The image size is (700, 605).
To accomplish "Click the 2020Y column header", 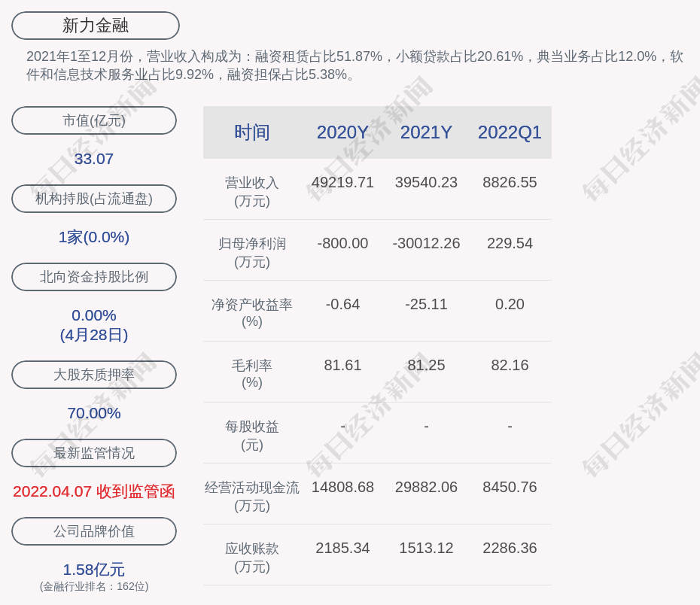I will 342,132.
